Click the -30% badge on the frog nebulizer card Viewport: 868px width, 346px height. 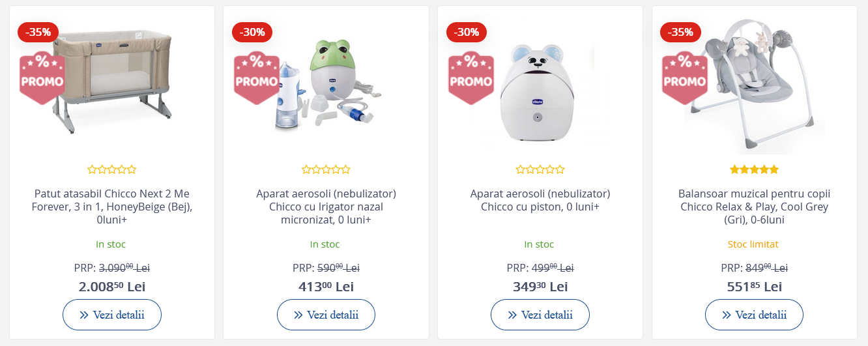click(252, 32)
